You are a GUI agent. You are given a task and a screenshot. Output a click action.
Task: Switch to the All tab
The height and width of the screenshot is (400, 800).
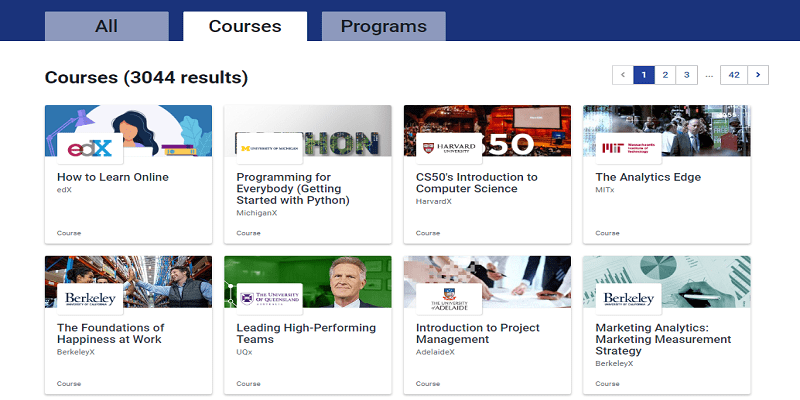point(107,26)
